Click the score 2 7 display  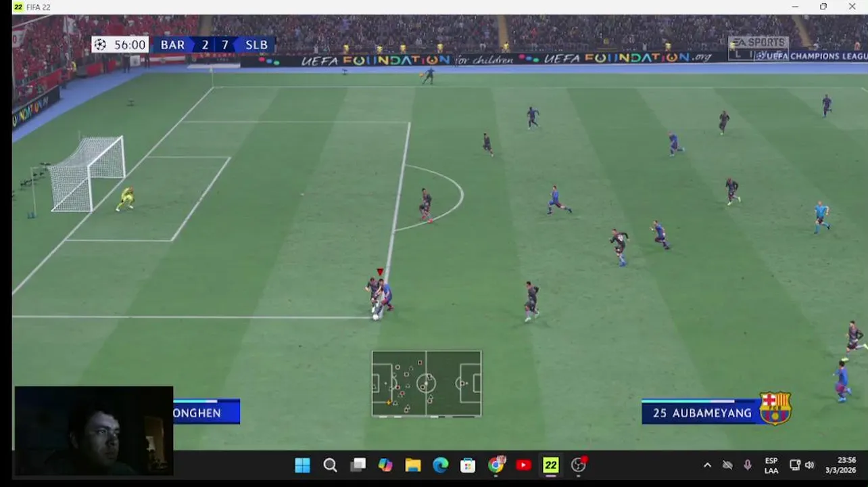click(x=215, y=45)
